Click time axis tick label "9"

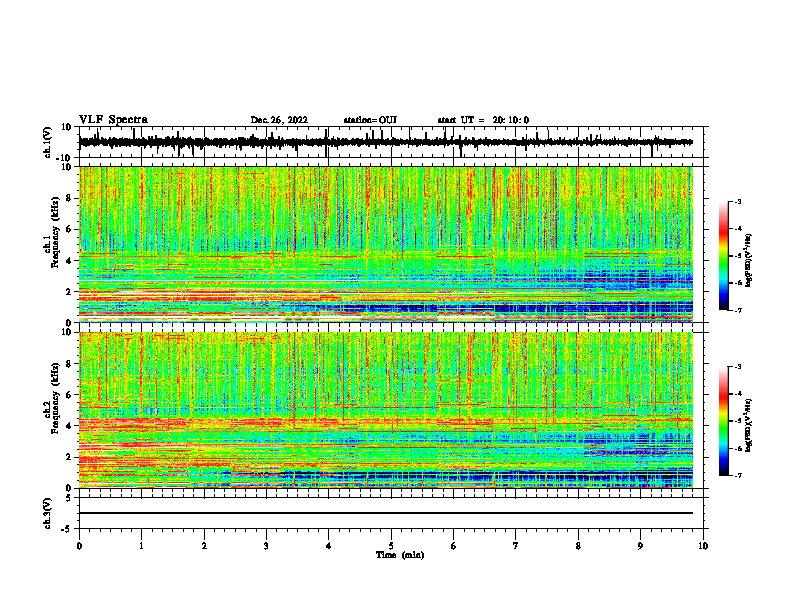(x=640, y=546)
